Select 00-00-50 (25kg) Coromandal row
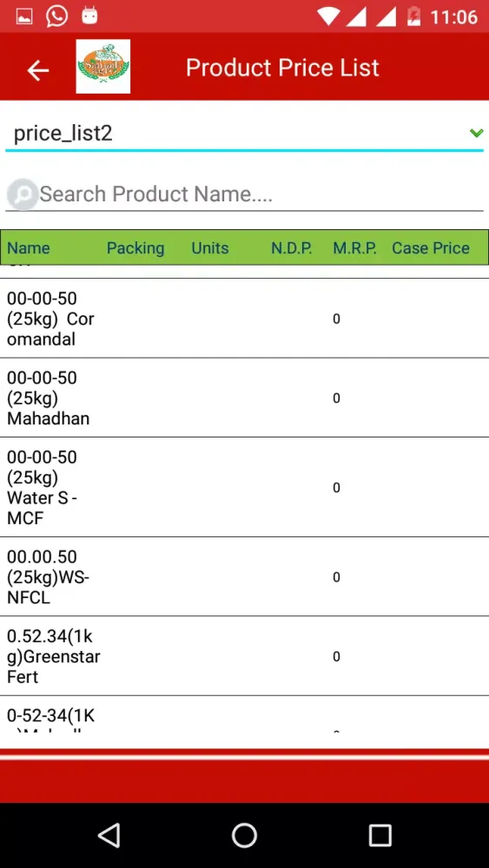Screen dimensions: 489x868 [244, 319]
